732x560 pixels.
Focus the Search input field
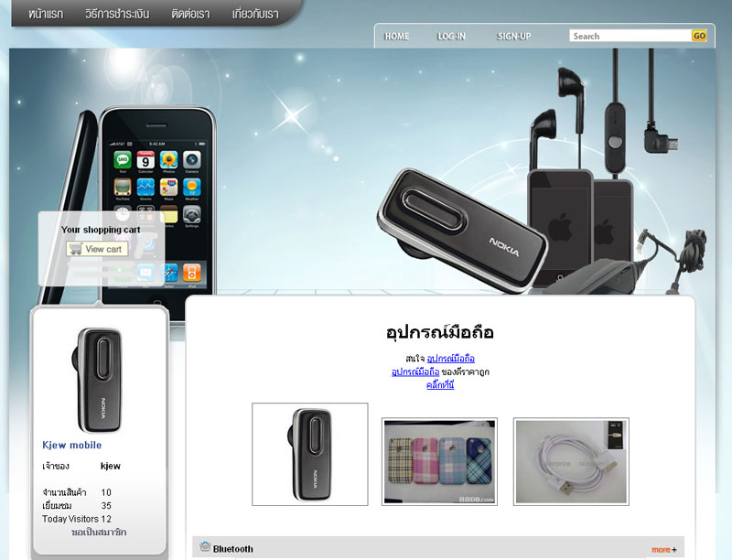[x=630, y=36]
